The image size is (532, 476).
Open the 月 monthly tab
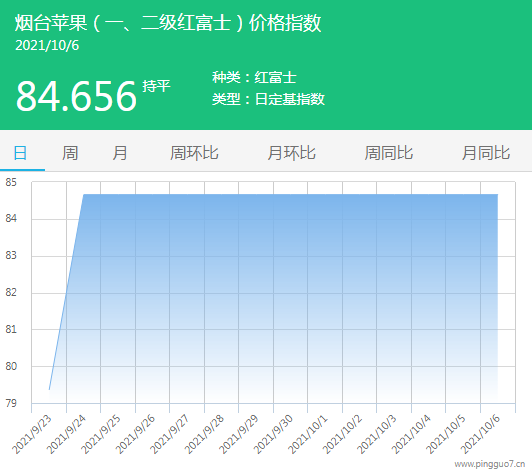[x=120, y=153]
